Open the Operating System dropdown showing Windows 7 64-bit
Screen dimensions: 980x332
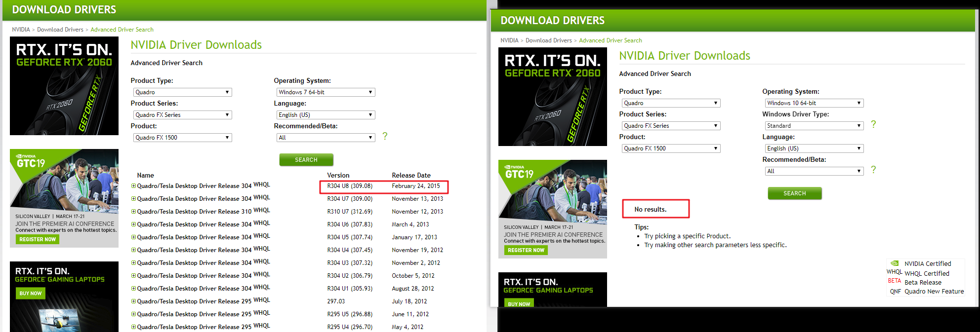point(326,92)
